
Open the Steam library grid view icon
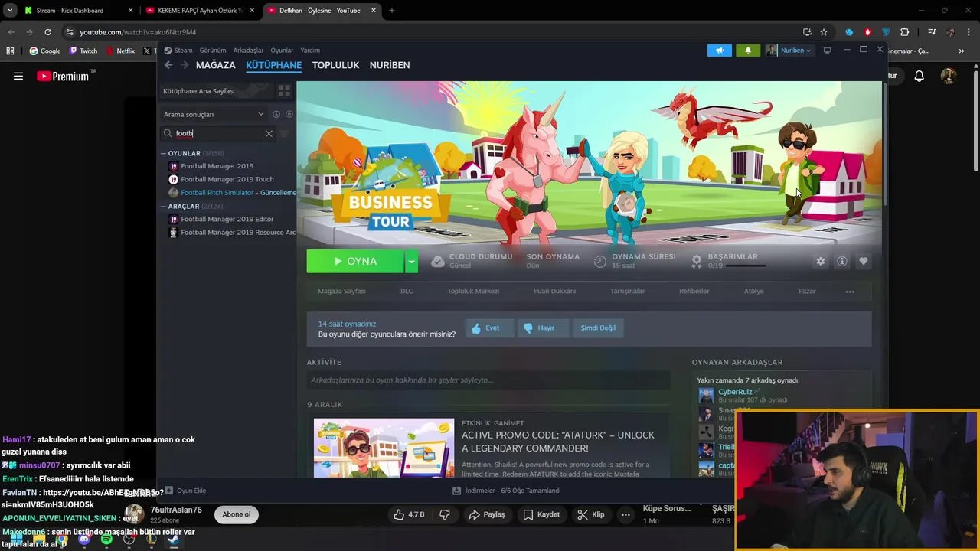click(x=284, y=90)
